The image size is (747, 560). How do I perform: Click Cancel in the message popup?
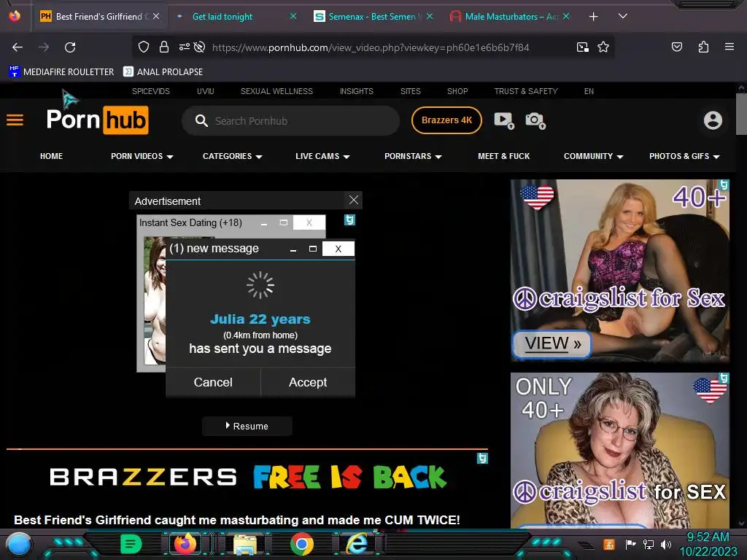pos(213,382)
